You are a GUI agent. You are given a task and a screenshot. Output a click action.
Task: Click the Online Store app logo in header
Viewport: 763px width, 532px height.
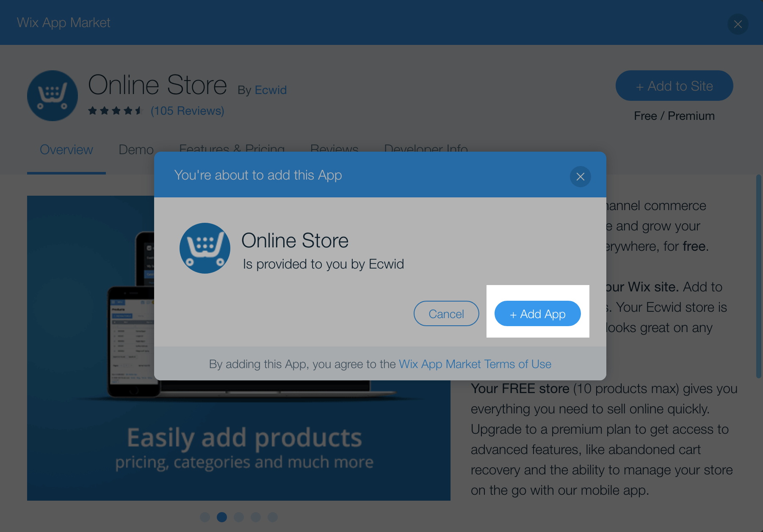53,96
